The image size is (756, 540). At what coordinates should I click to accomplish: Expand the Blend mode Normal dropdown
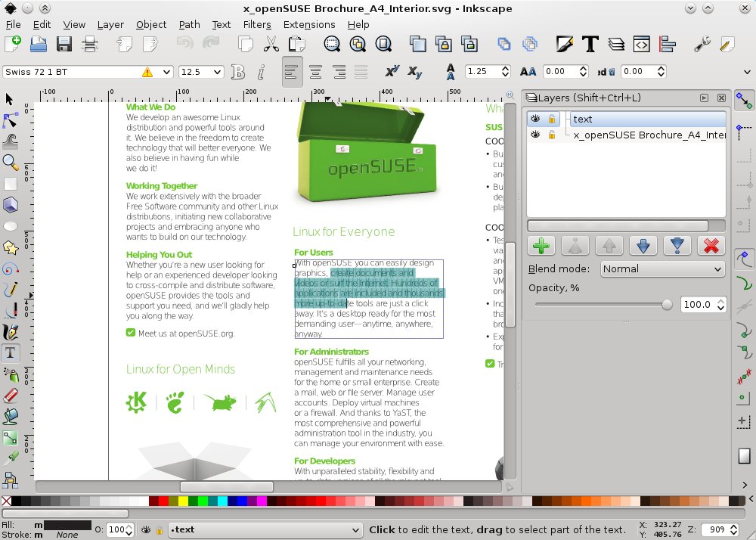662,268
